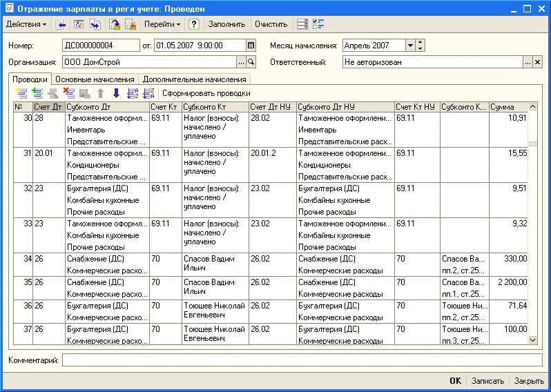The width and height of the screenshot is (551, 392).
Task: Click Записать button
Action: coord(487,381)
